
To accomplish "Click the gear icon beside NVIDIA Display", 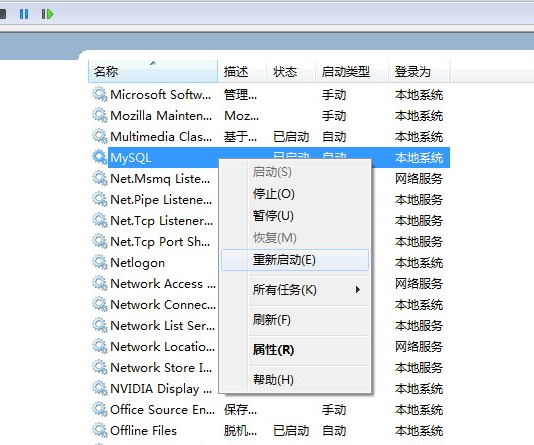I will [99, 388].
